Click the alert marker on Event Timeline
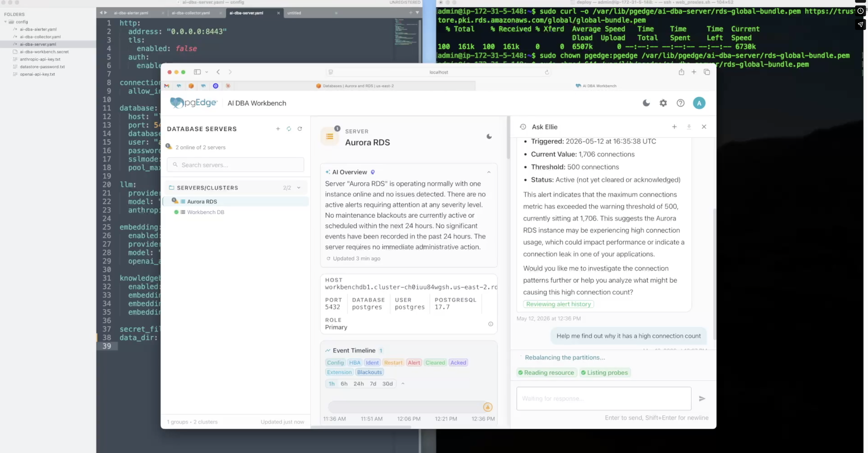This screenshot has width=868, height=453. pos(487,407)
